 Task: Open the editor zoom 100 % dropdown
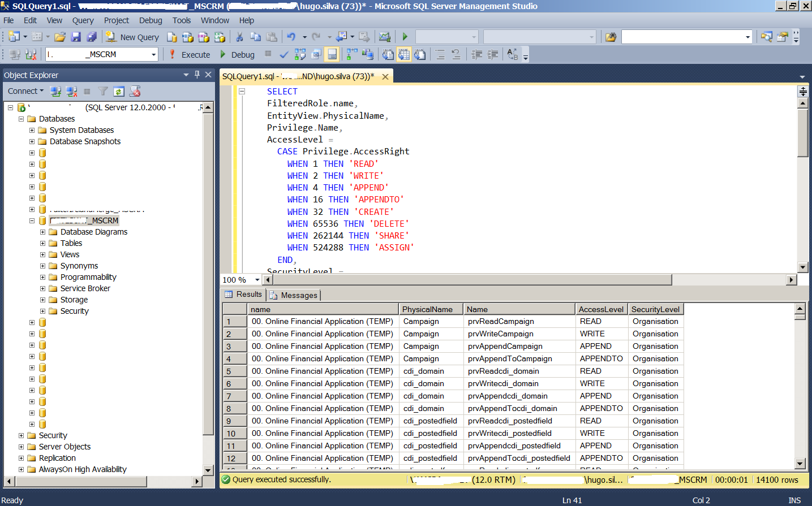pos(257,280)
